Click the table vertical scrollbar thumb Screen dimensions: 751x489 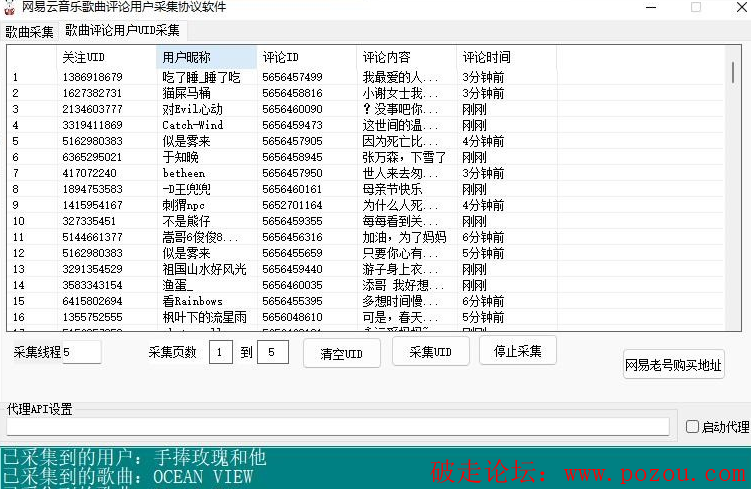click(x=733, y=72)
